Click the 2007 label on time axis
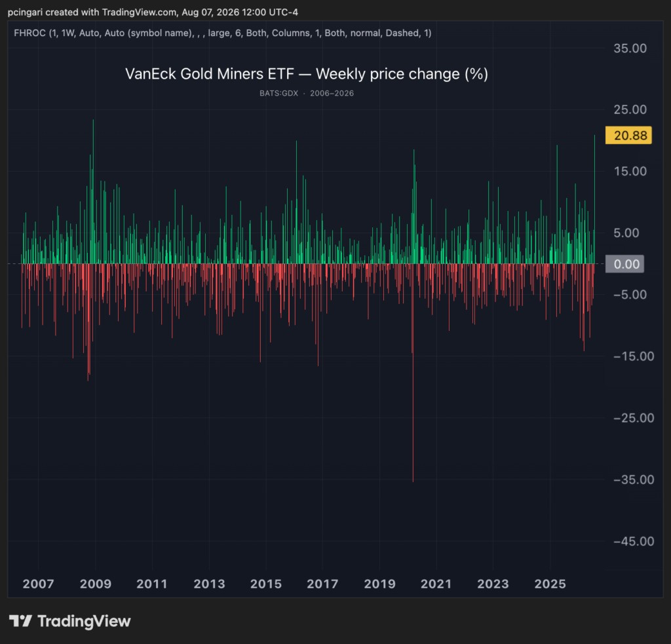Viewport: 671px width, 644px height. [x=38, y=584]
